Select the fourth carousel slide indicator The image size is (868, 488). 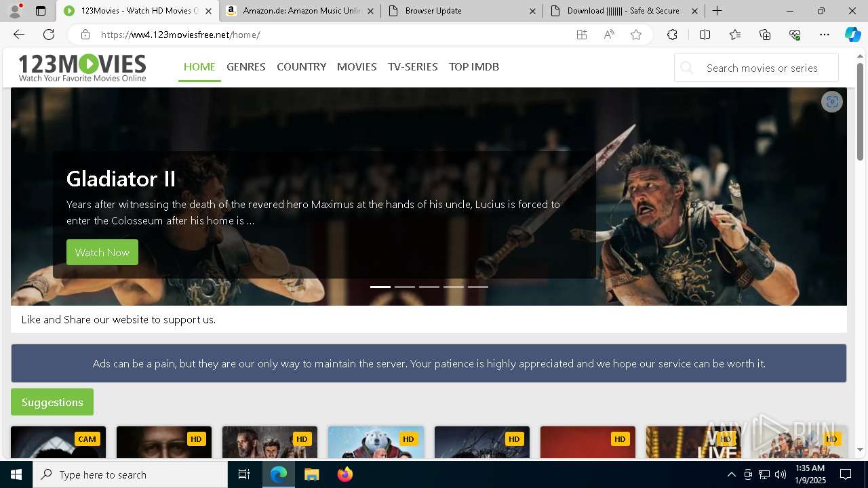(454, 287)
